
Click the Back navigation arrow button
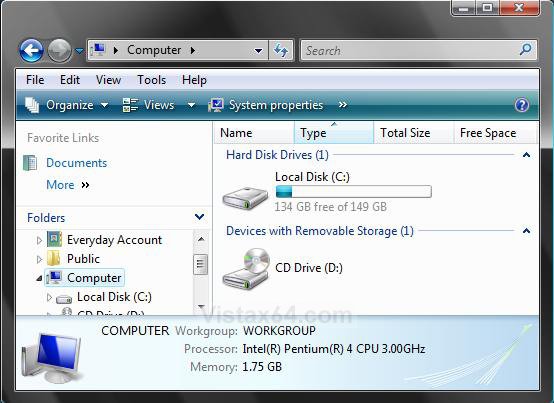click(31, 51)
